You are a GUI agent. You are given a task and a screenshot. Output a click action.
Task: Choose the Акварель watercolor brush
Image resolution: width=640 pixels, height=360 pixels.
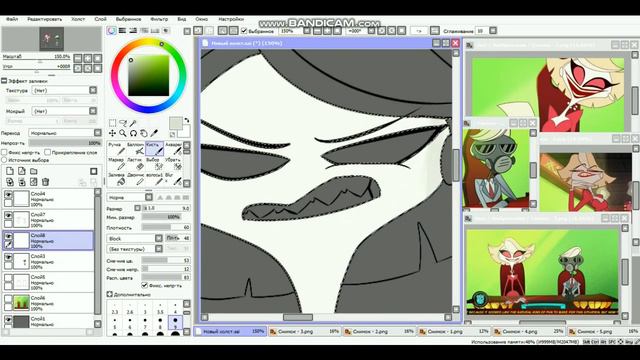[x=173, y=149]
